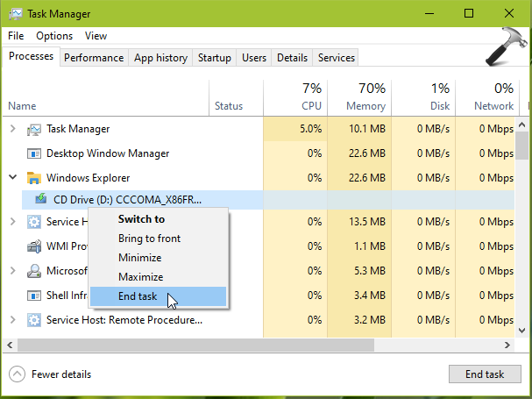Click Fewer details link
Image resolution: width=532 pixels, height=399 pixels.
tap(61, 374)
